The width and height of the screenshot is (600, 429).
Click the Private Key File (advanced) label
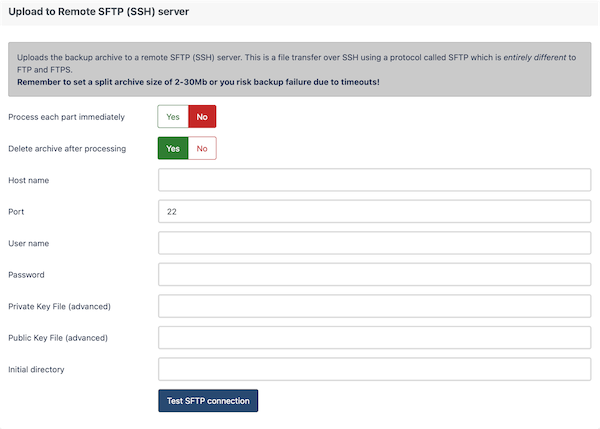click(59, 307)
